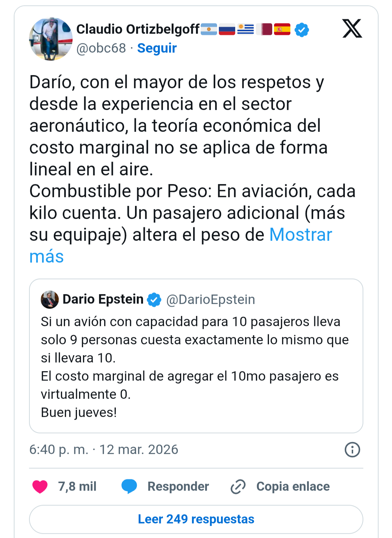Open the @DarioEpstein handle link
Viewport: 392px width, 538px height.
pos(211,300)
